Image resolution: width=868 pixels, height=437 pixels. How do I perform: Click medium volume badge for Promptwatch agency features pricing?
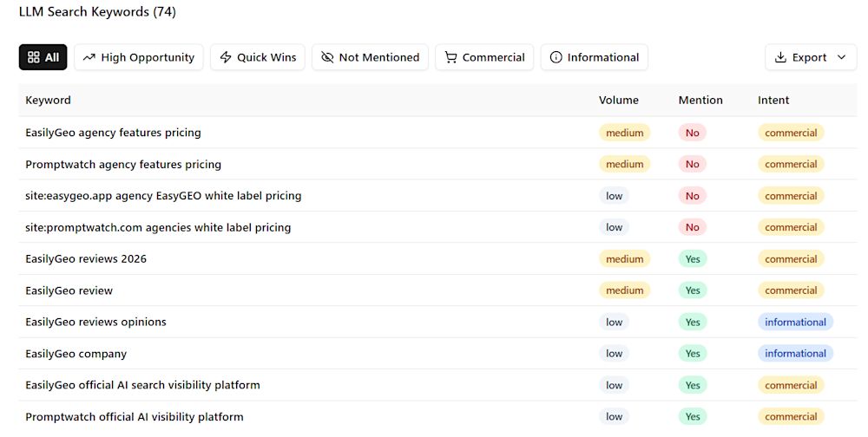[624, 164]
